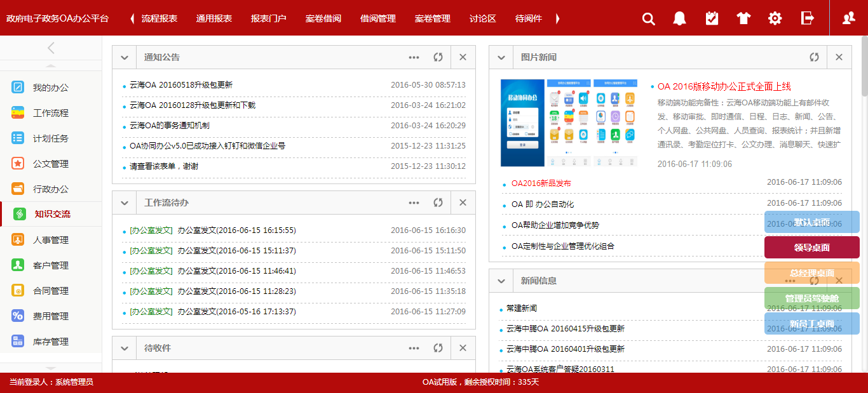Close the 工作流待办 panel
This screenshot has width=868, height=393.
point(463,203)
